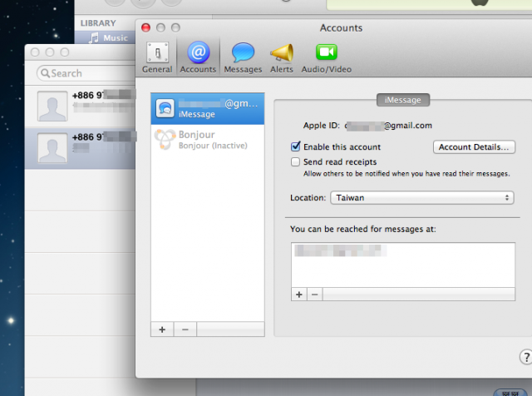This screenshot has width=532, height=396.
Task: Click the first contact avatar thumbnail
Action: pyautogui.click(x=52, y=106)
